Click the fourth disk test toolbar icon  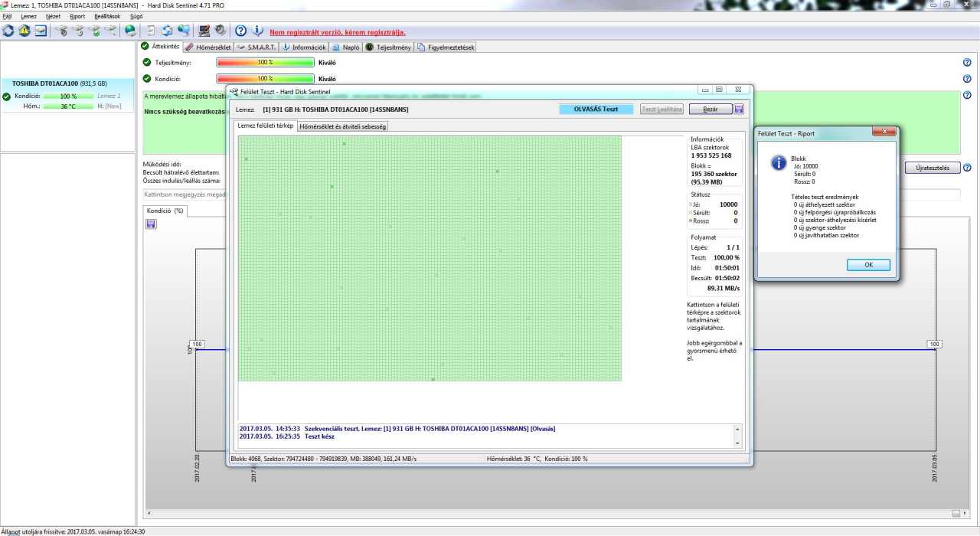pyautogui.click(x=112, y=31)
